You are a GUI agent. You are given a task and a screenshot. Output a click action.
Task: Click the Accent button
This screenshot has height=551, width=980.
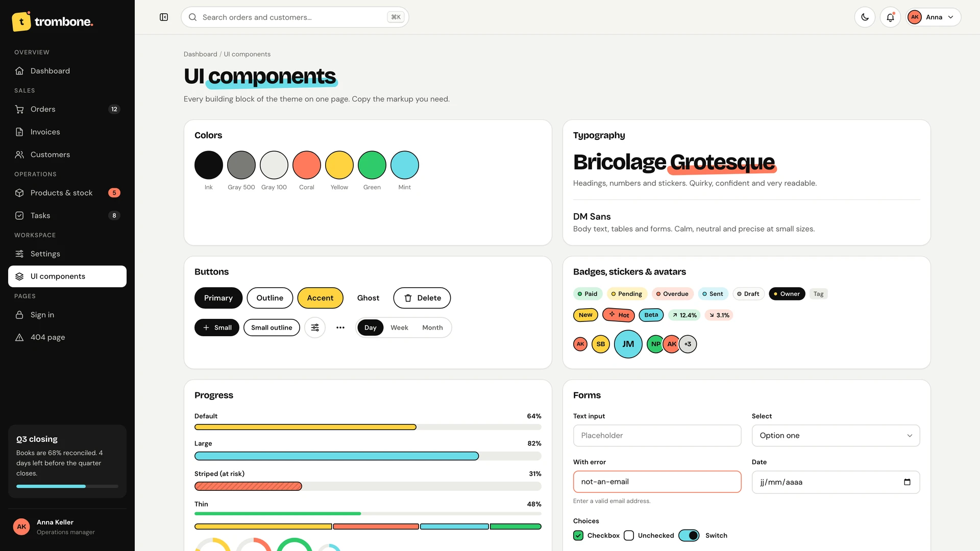coord(320,298)
